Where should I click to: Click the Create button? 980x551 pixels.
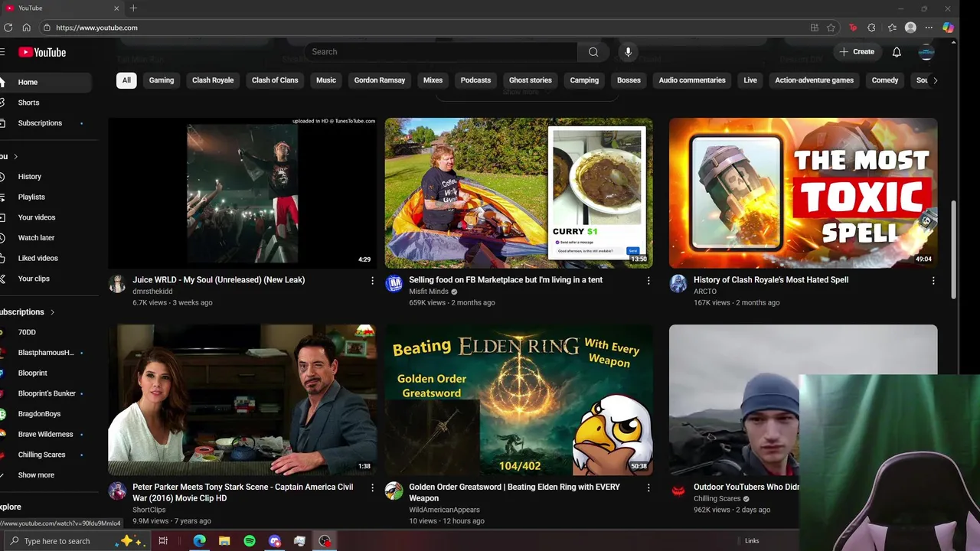tap(857, 52)
